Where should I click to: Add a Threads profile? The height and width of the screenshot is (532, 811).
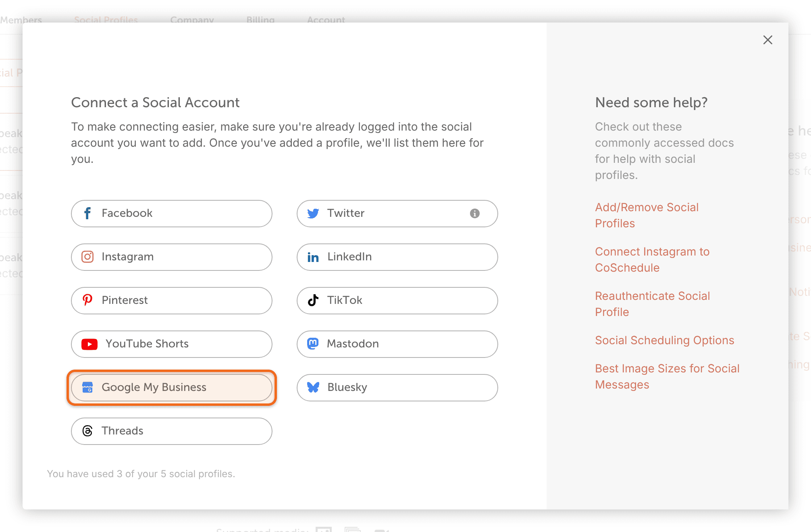pyautogui.click(x=172, y=431)
